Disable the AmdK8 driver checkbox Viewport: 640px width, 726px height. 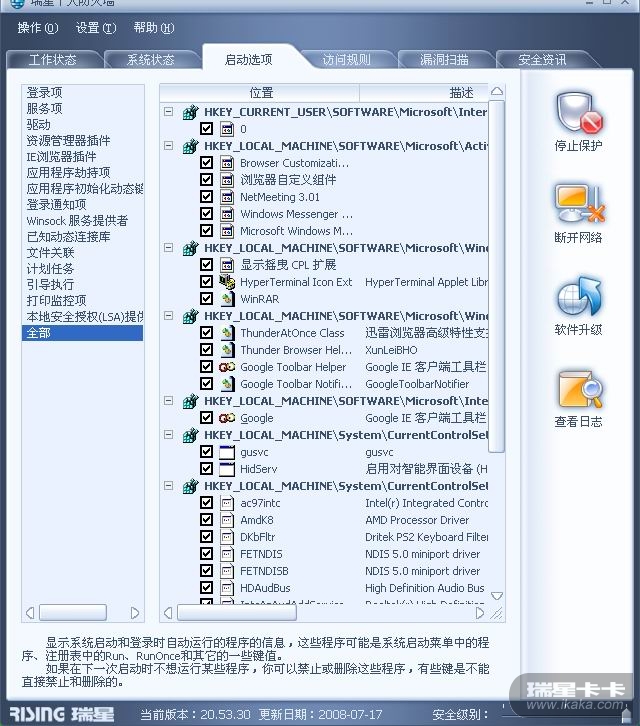[x=207, y=519]
